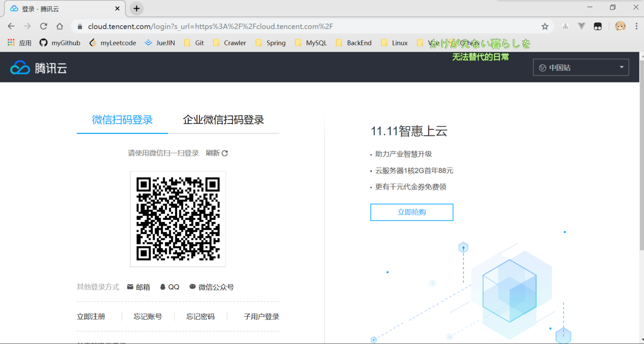Click 立即注册 link
Screen dimensions: 644x344
coord(91,316)
